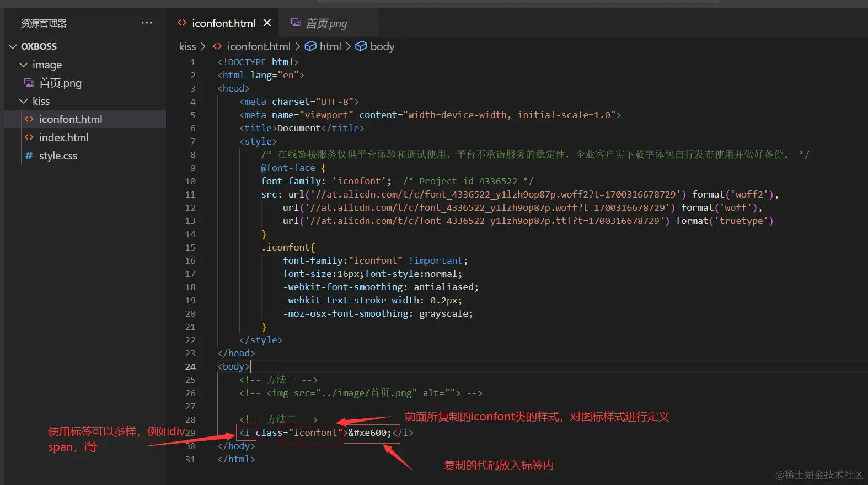Open the explorer more actions ellipsis
Screen dimensions: 868x485
(x=146, y=23)
